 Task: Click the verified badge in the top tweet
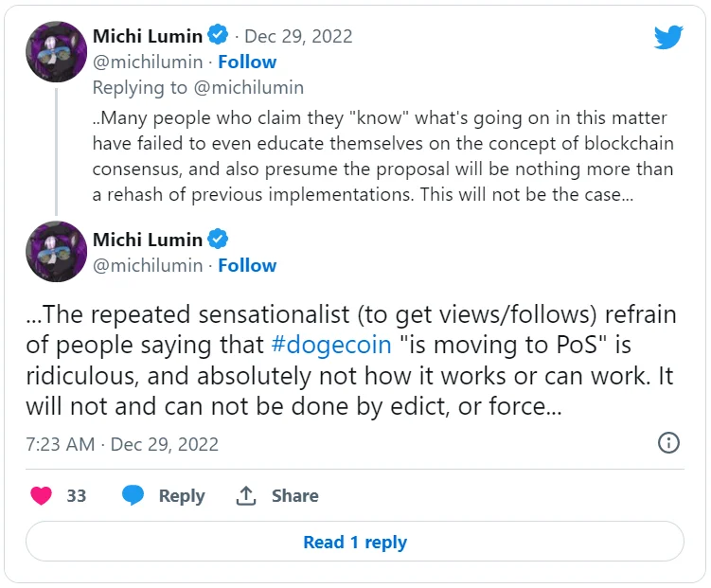218,36
